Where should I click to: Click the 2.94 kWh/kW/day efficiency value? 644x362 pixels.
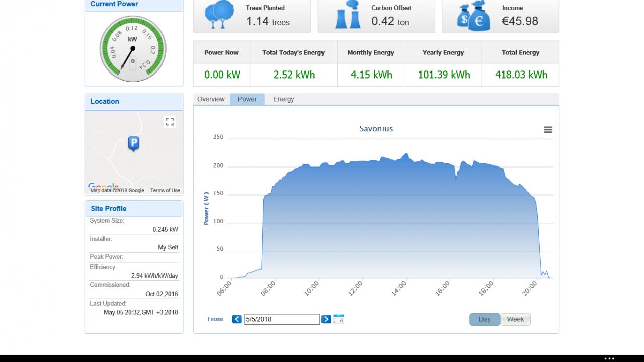pos(154,276)
